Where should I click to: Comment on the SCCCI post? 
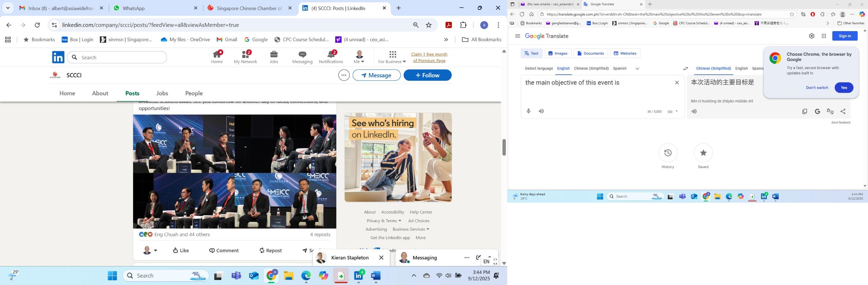coord(224,250)
